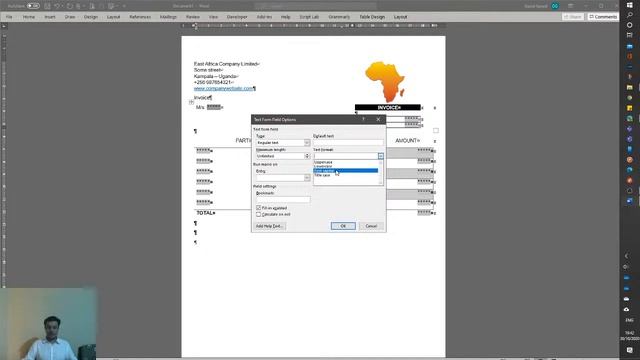Enable the Calculate on exit checkbox
Screen dimensions: 640x360
click(x=258, y=214)
